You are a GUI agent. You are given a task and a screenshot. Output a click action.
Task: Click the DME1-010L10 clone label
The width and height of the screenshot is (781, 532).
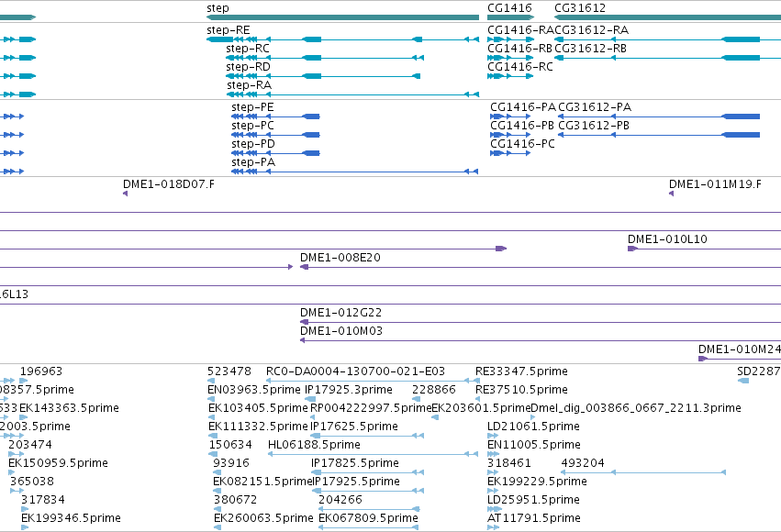coord(667,239)
